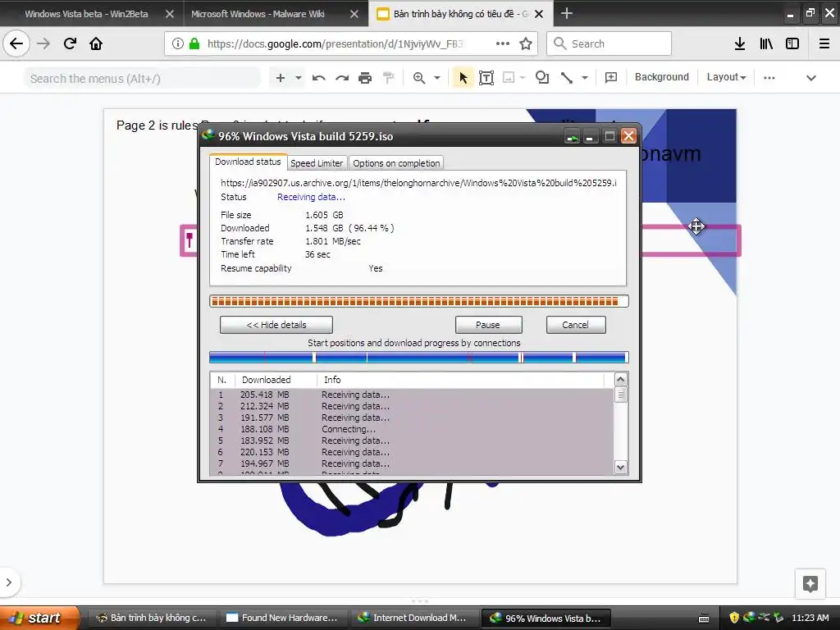
Task: Click the Background button in Slides toolbar
Action: (x=662, y=77)
